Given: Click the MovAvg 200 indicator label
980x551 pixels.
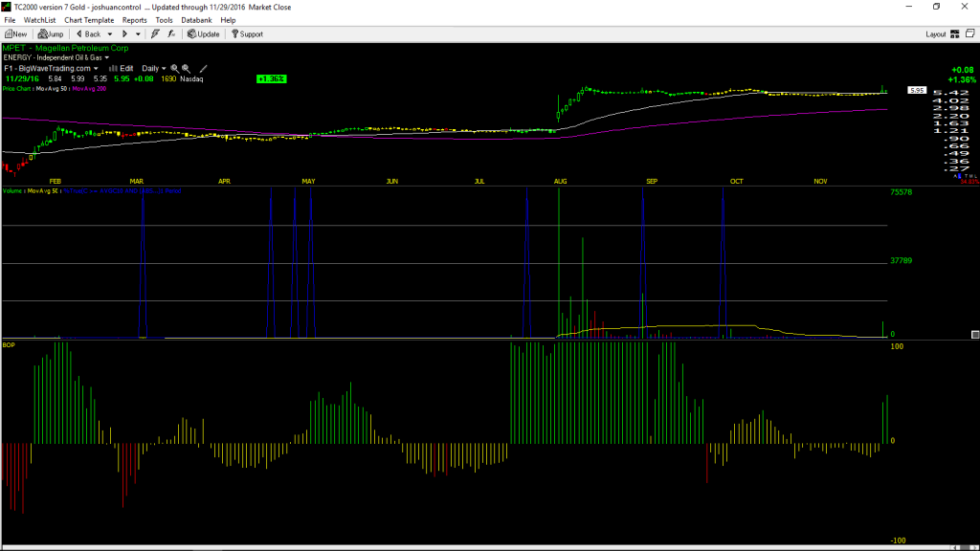Looking at the screenshot, I should (x=89, y=89).
